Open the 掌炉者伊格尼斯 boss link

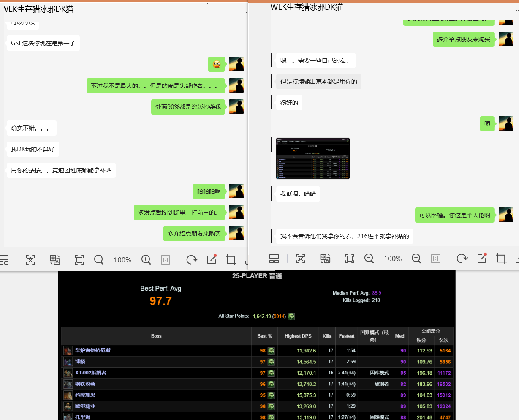pyautogui.click(x=93, y=350)
